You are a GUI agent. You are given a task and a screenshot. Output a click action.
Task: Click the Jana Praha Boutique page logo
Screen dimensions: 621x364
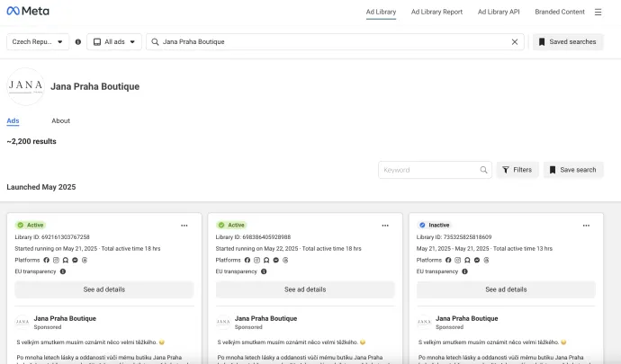coord(26,86)
